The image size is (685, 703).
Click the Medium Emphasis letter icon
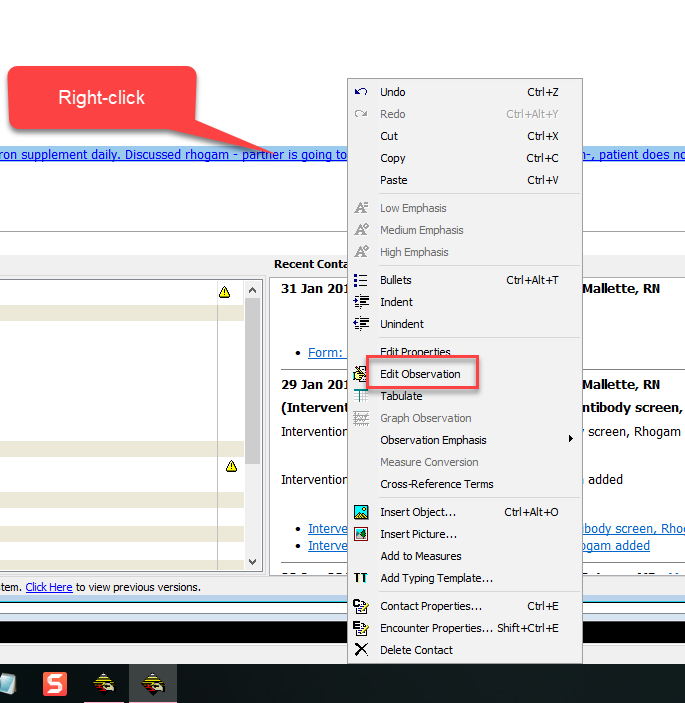pyautogui.click(x=361, y=230)
